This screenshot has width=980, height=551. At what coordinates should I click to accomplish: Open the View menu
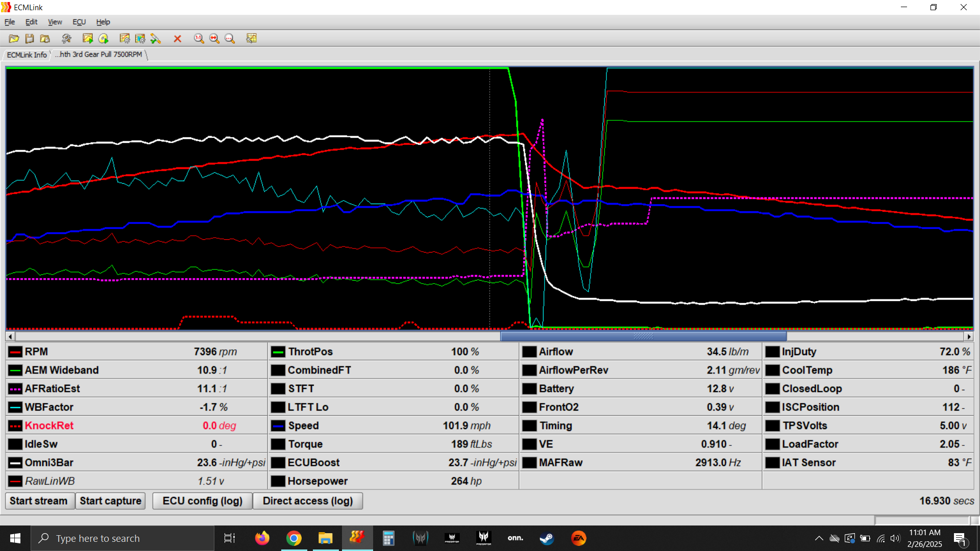(55, 22)
